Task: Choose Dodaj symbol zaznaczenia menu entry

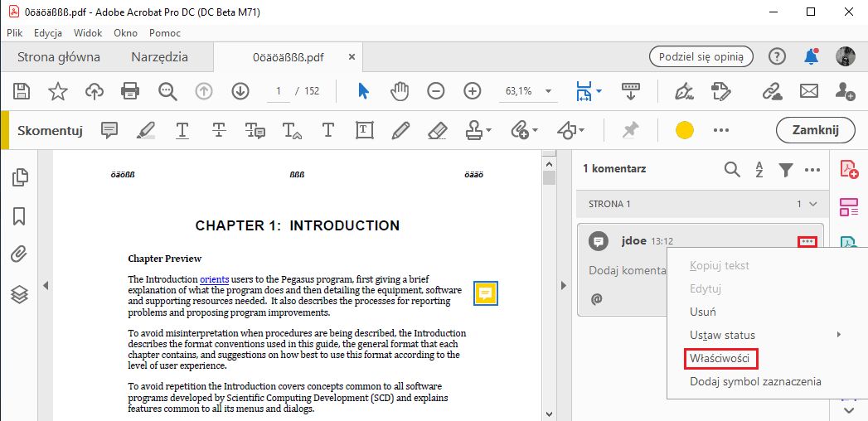Action: [755, 382]
